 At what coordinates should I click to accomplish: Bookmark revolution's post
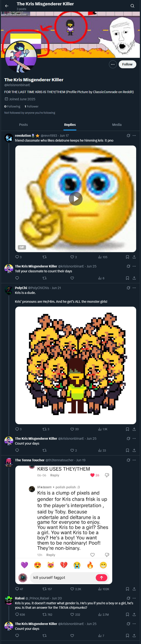[128, 257]
